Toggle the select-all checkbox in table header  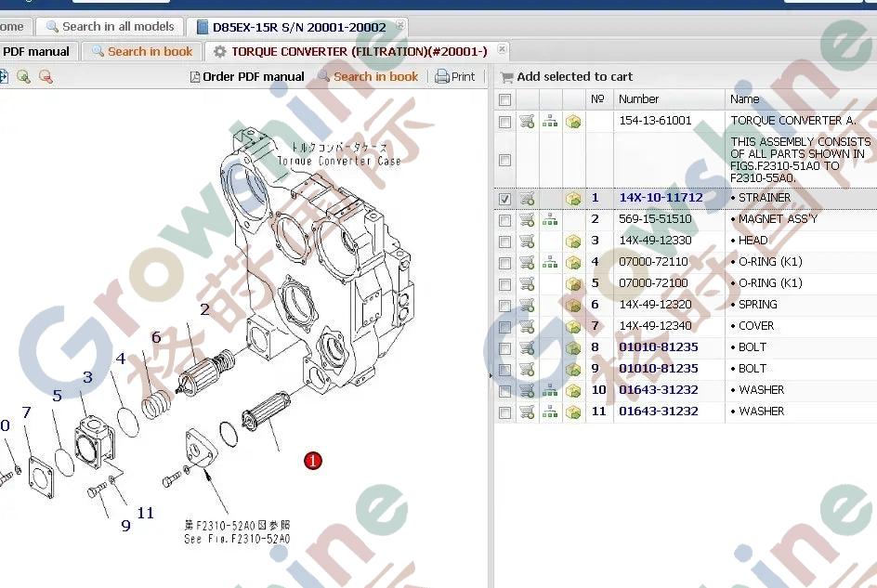(504, 99)
